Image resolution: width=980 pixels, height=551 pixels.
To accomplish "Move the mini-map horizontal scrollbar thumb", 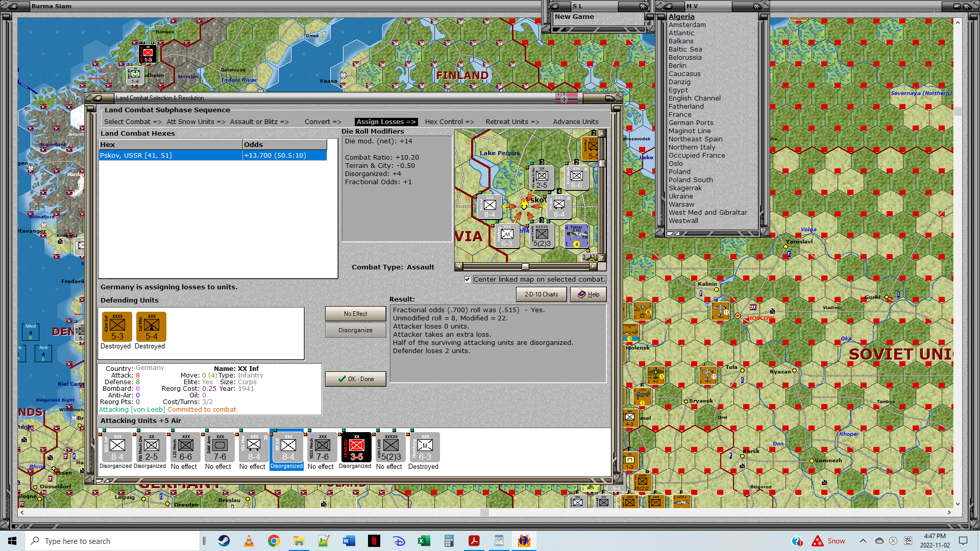I will click(525, 266).
